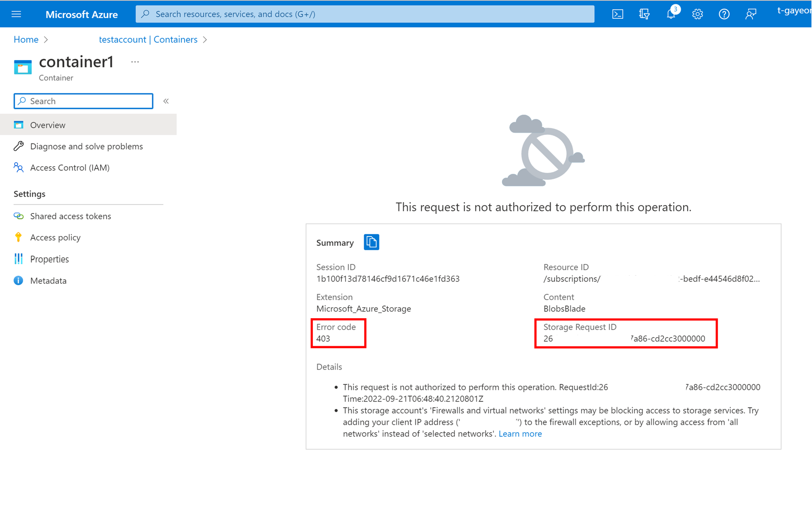Open the Feedback icon
The image size is (812, 523).
pyautogui.click(x=750, y=14)
